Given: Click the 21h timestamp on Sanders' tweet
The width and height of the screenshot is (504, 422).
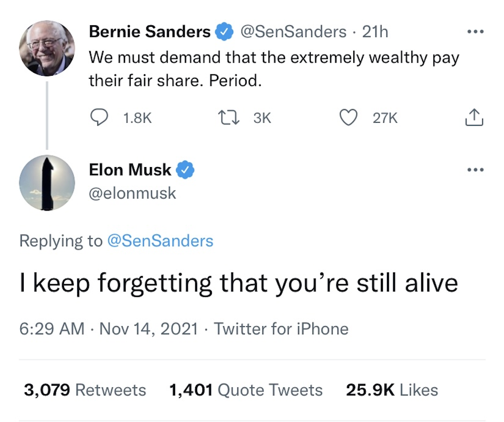Looking at the screenshot, I should pos(375,32).
